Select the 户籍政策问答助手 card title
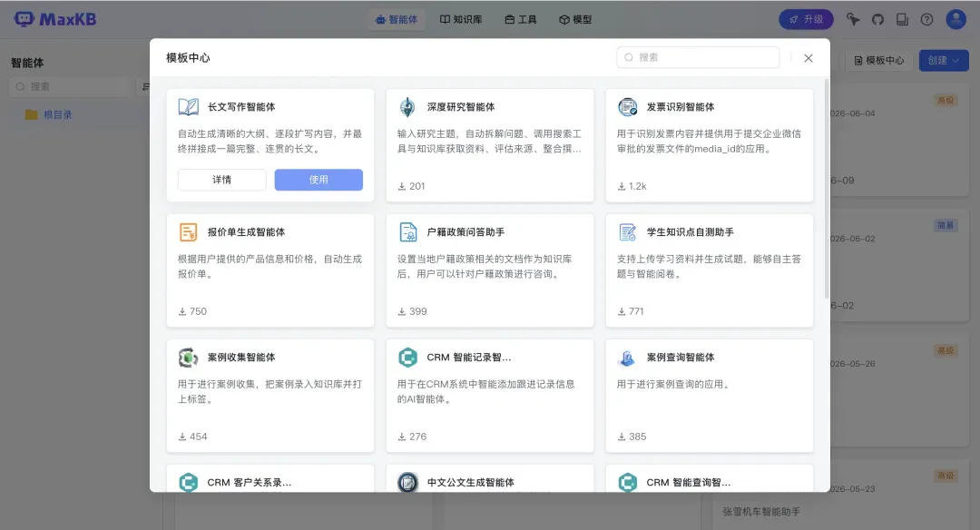 coord(465,232)
